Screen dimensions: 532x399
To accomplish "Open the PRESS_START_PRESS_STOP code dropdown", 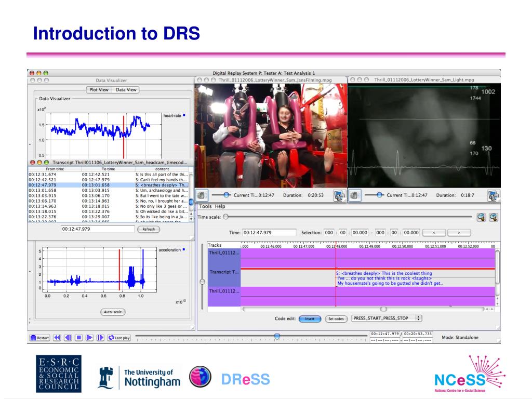I will click(x=386, y=318).
